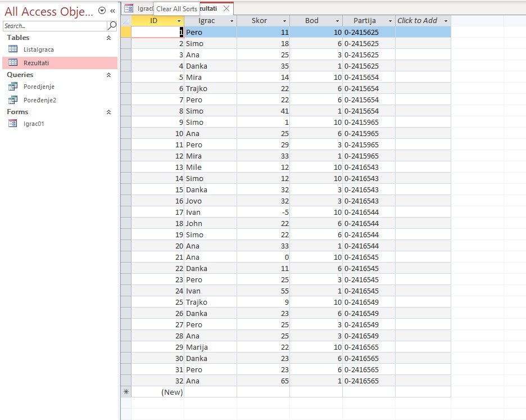The height and width of the screenshot is (420, 526).
Task: Collapse the Forms group
Action: point(108,112)
